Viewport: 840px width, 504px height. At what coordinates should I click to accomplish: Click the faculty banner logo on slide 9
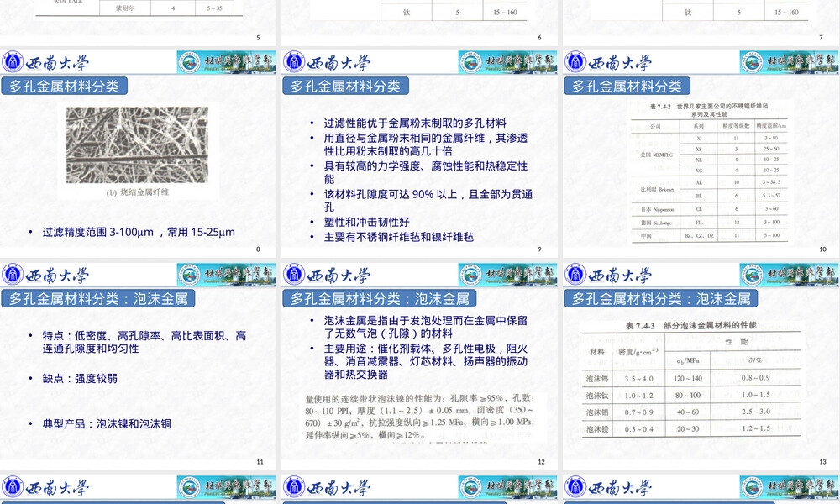(507, 62)
